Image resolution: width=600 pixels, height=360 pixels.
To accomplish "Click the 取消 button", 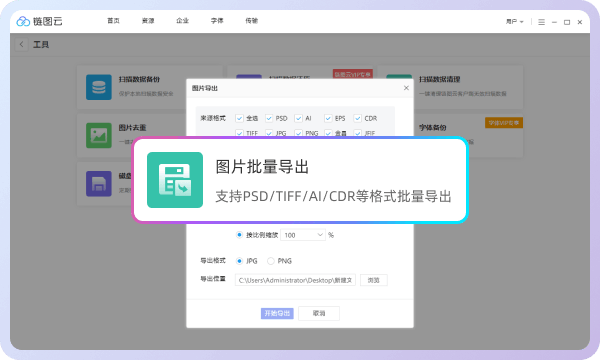I will pyautogui.click(x=319, y=313).
